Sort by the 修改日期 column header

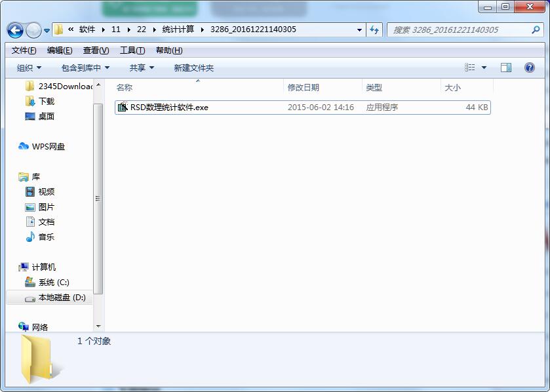point(323,87)
